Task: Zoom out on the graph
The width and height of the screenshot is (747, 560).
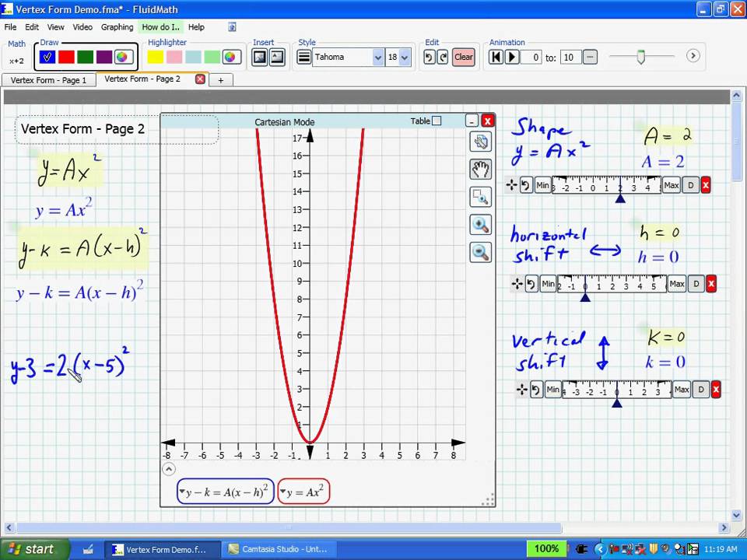Action: tap(480, 252)
